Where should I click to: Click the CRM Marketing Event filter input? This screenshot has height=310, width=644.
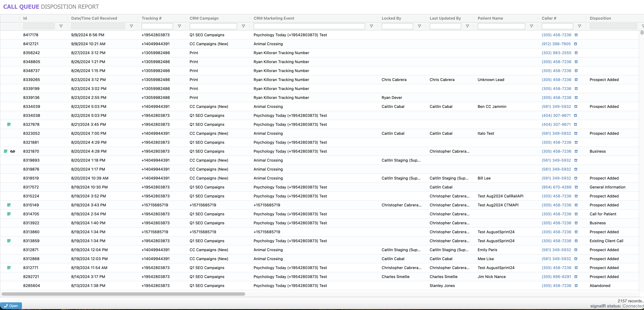tap(309, 26)
